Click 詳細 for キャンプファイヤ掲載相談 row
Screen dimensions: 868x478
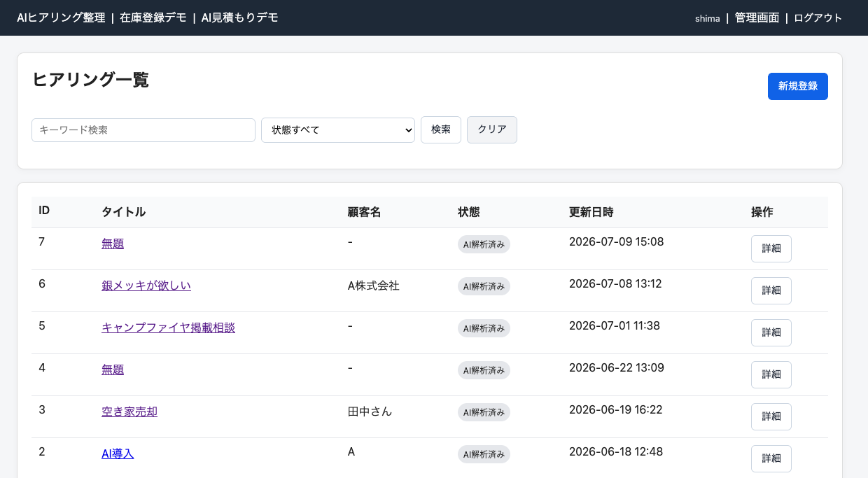(771, 332)
